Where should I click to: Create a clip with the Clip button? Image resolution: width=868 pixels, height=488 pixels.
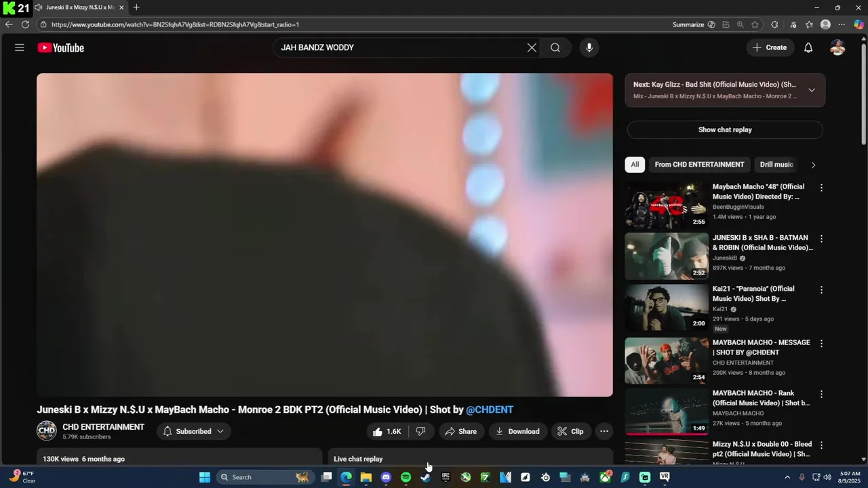[570, 431]
